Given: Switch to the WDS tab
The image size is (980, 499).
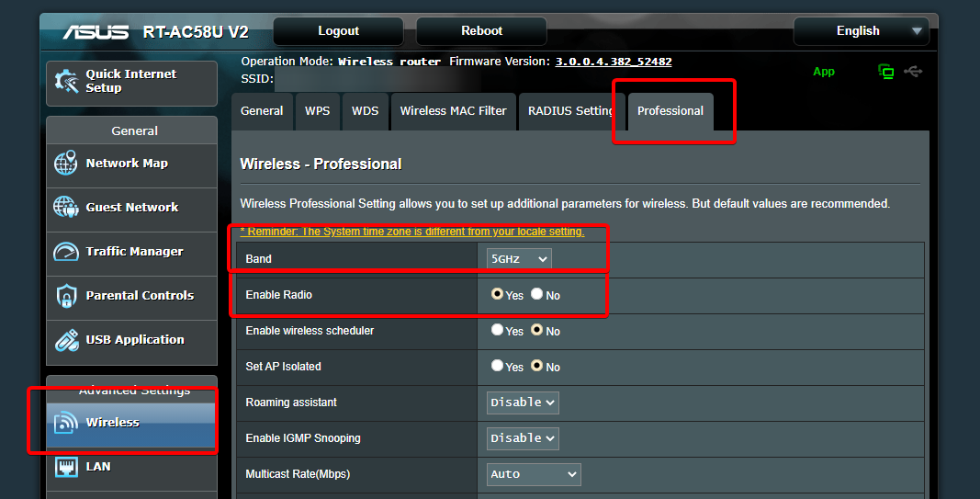Looking at the screenshot, I should [365, 111].
